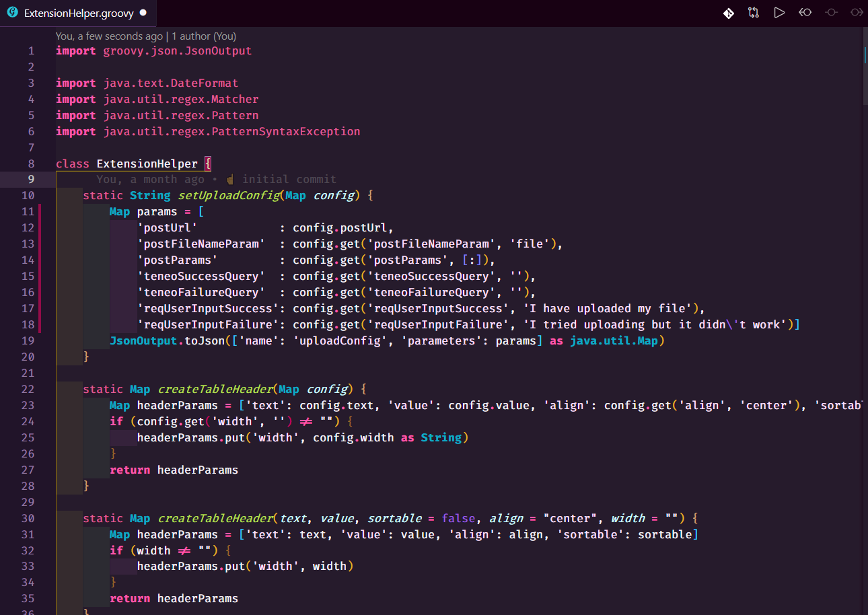Click 'return' keyword on line 35
The height and width of the screenshot is (615, 868).
[130, 599]
